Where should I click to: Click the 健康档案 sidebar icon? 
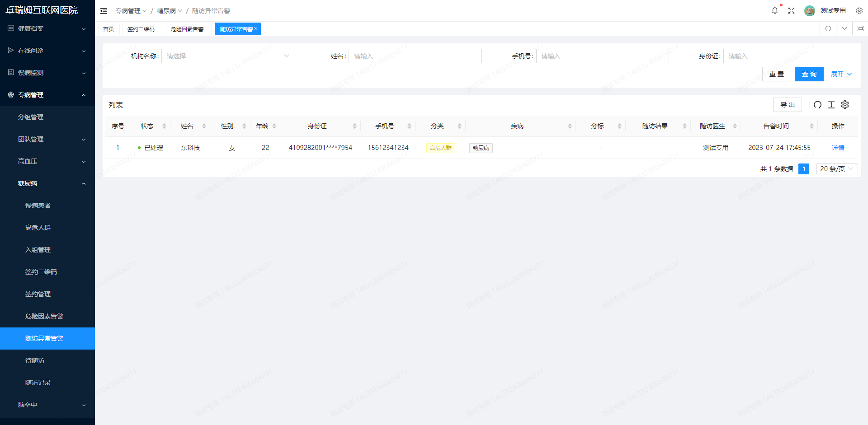[11, 28]
